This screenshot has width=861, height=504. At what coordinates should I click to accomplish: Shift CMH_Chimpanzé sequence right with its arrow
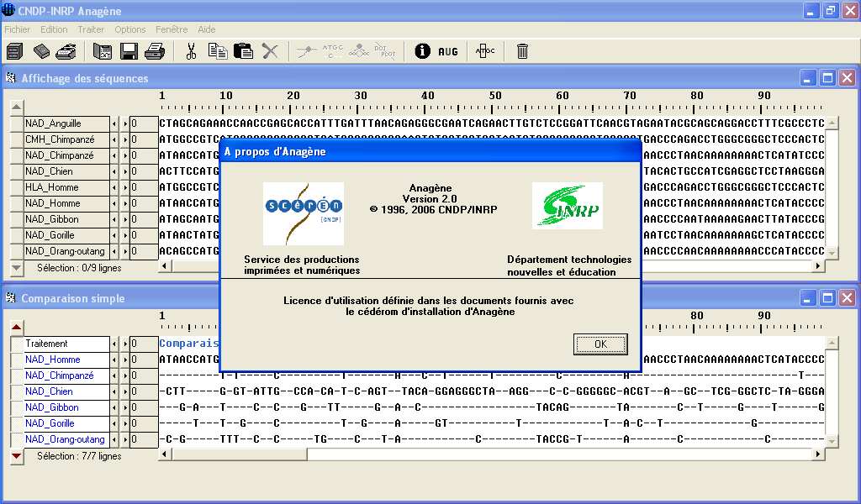coord(125,139)
